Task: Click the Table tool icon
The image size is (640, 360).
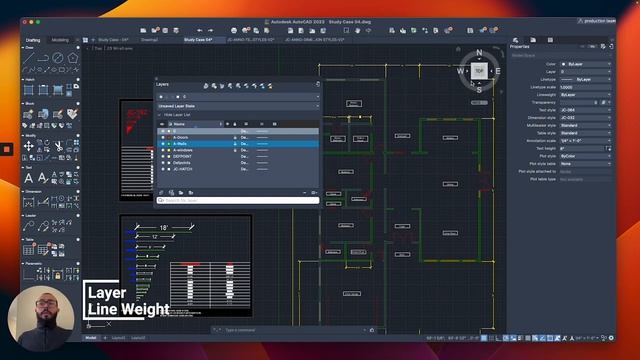Action: (29, 249)
